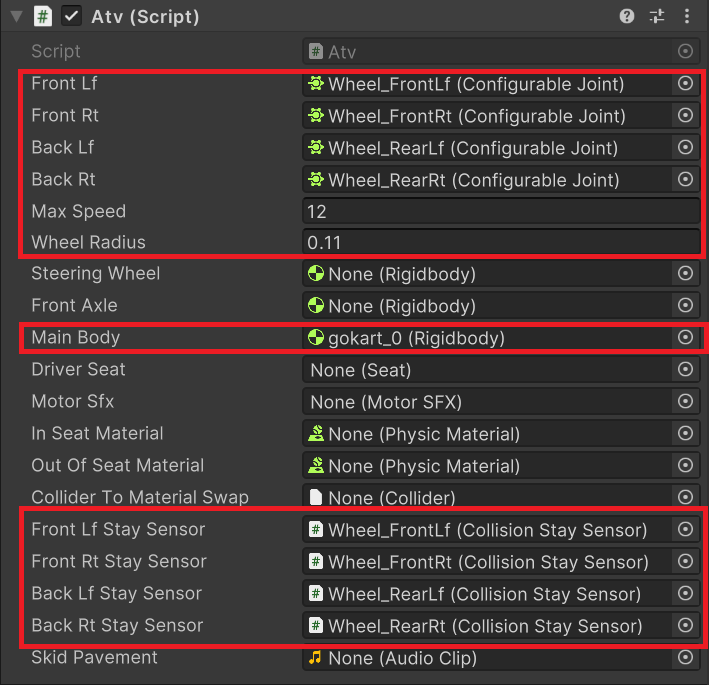
Task: Open object picker for Steering Wheel field
Action: pyautogui.click(x=685, y=273)
